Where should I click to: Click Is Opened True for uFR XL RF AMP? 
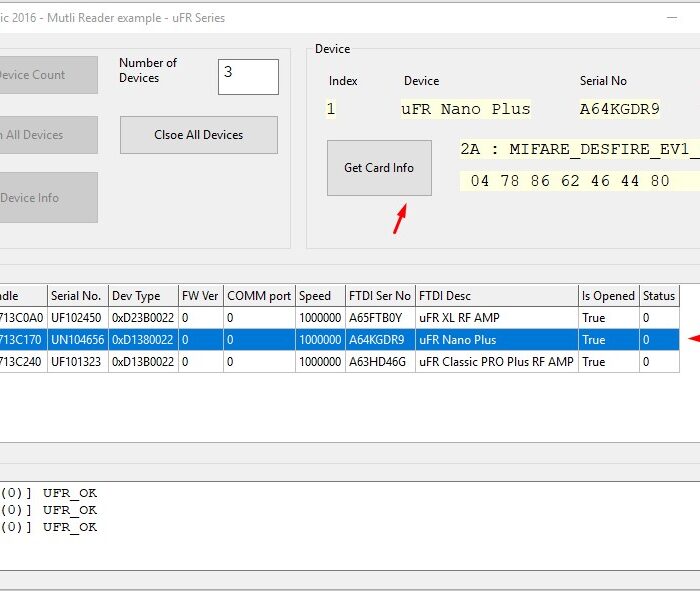[x=609, y=318]
